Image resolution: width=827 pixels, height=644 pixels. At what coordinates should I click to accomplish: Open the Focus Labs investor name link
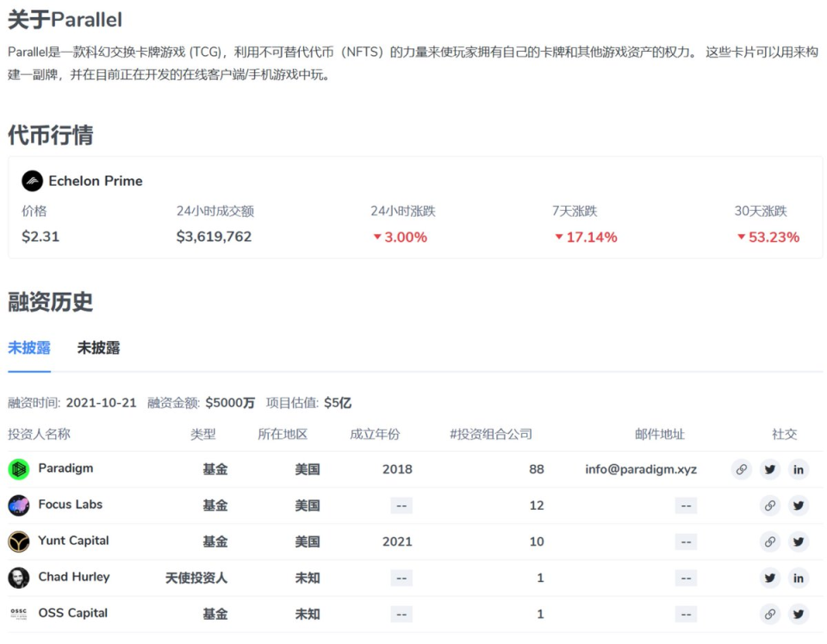pyautogui.click(x=72, y=505)
